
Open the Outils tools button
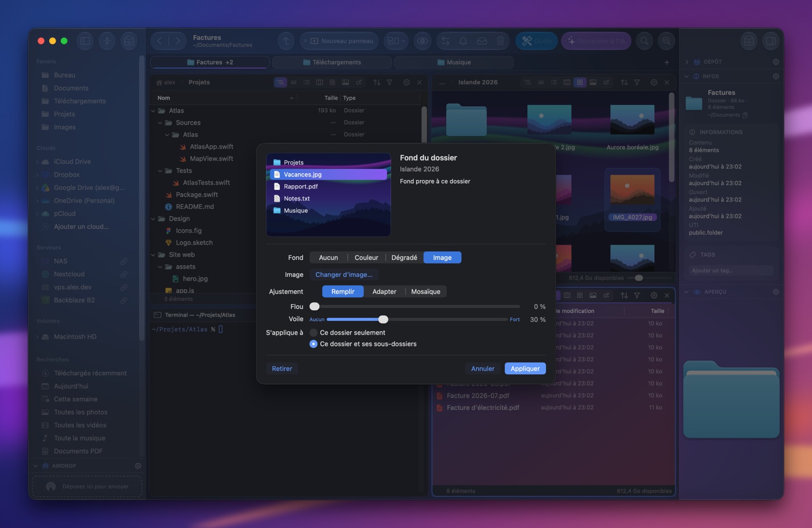click(536, 41)
